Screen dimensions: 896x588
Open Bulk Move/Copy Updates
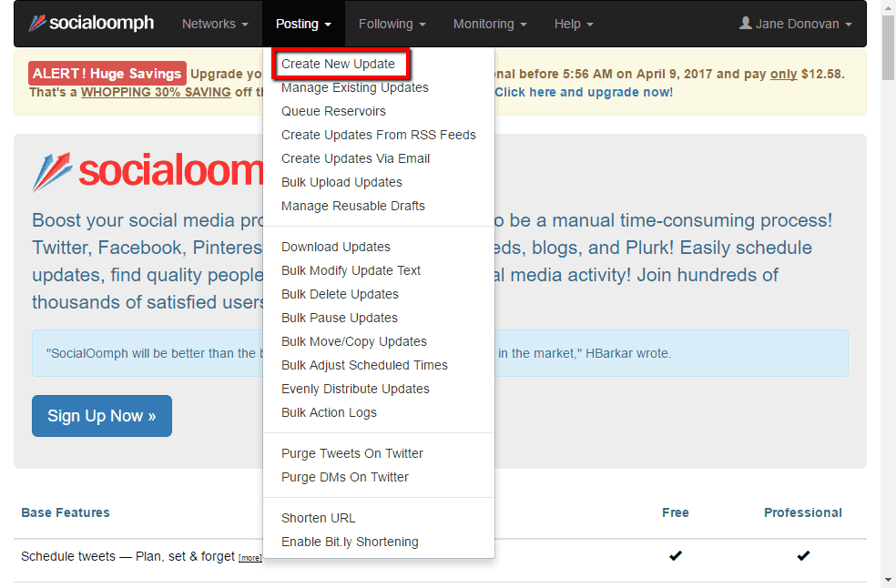click(353, 341)
